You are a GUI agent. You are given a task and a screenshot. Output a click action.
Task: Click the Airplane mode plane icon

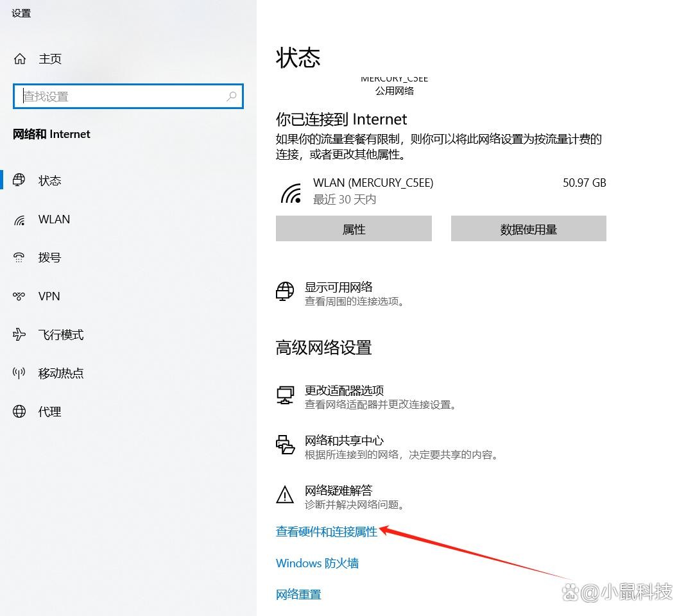tap(19, 334)
